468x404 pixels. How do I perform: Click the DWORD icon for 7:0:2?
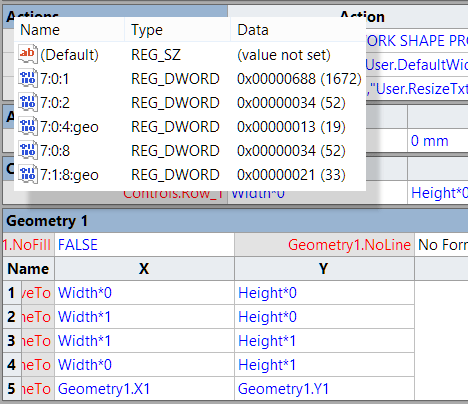[28, 102]
